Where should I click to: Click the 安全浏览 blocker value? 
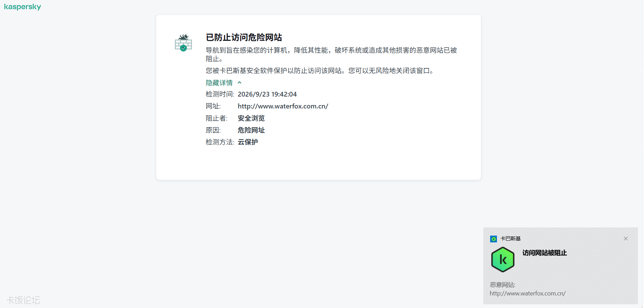[x=251, y=118]
